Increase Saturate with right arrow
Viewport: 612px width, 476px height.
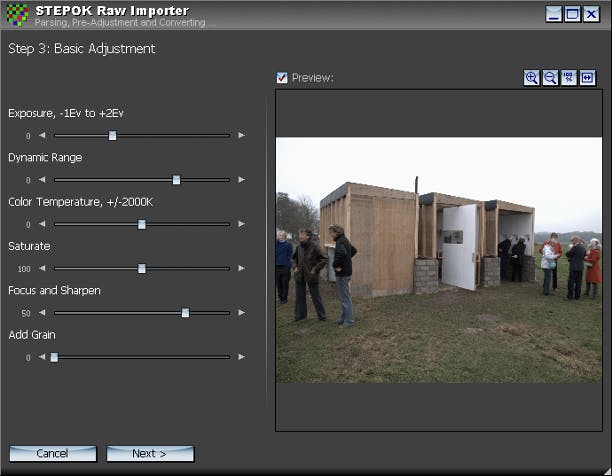[x=242, y=268]
